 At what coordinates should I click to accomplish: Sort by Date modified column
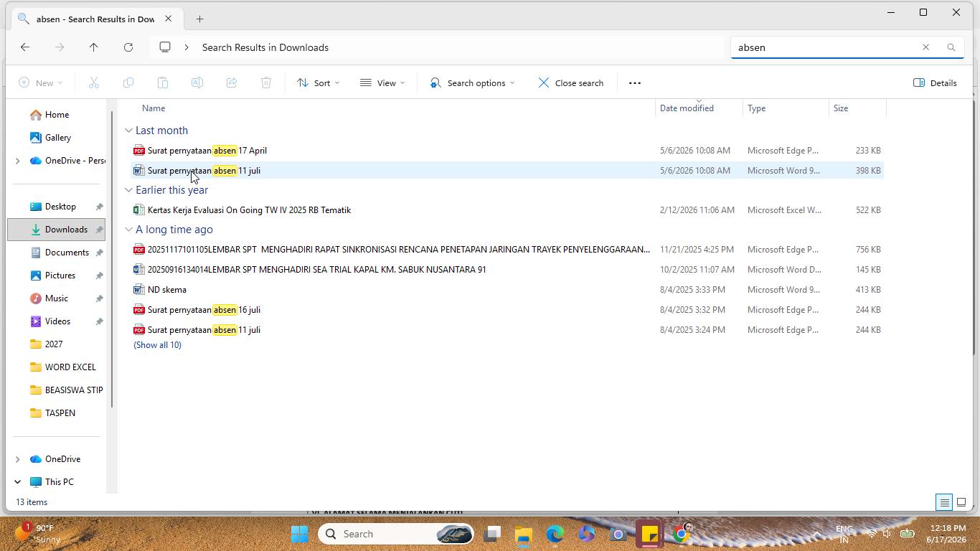(x=687, y=108)
